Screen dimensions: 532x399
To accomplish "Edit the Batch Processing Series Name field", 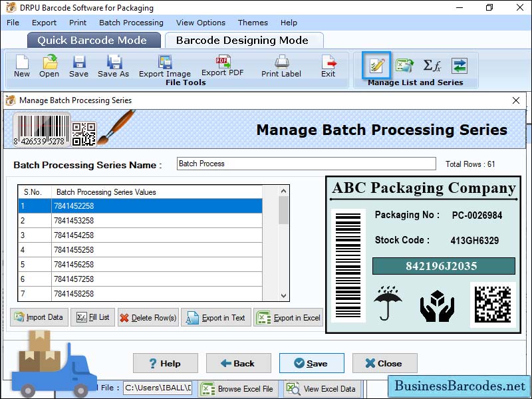I will point(306,163).
